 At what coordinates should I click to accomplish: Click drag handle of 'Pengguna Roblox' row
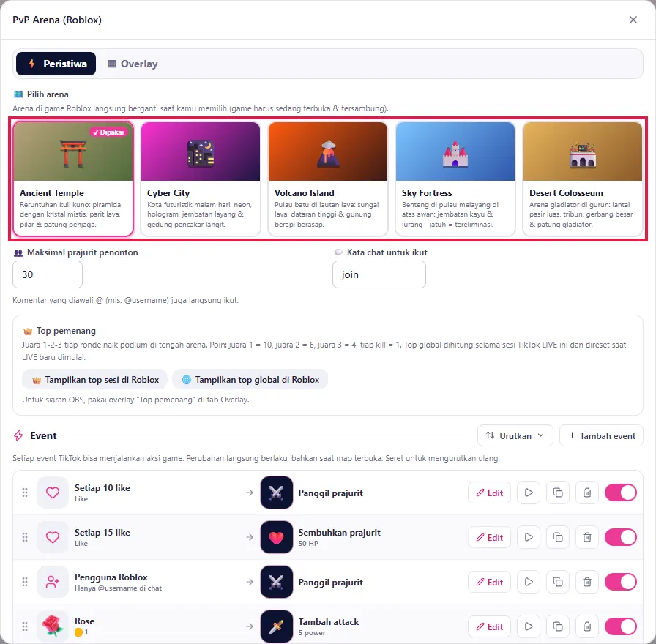tap(25, 582)
